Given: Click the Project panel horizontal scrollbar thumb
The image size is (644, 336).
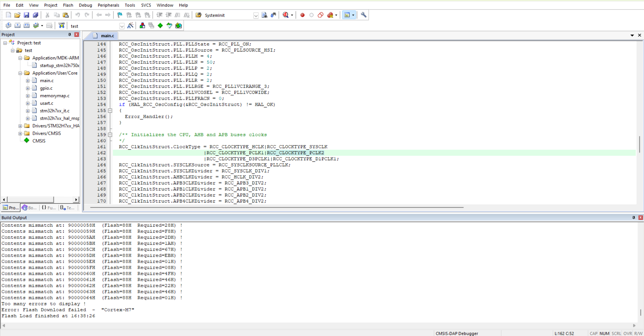Looking at the screenshot, I should click(x=30, y=200).
